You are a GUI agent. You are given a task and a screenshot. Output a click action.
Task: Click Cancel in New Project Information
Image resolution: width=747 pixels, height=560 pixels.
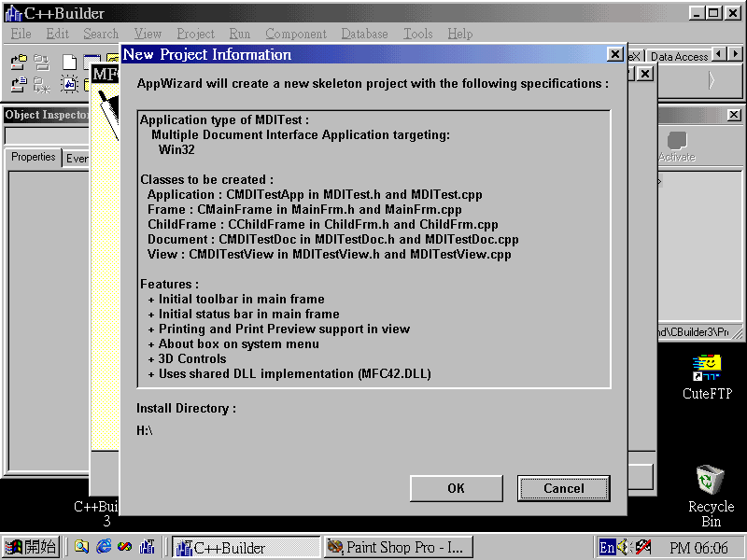click(564, 488)
